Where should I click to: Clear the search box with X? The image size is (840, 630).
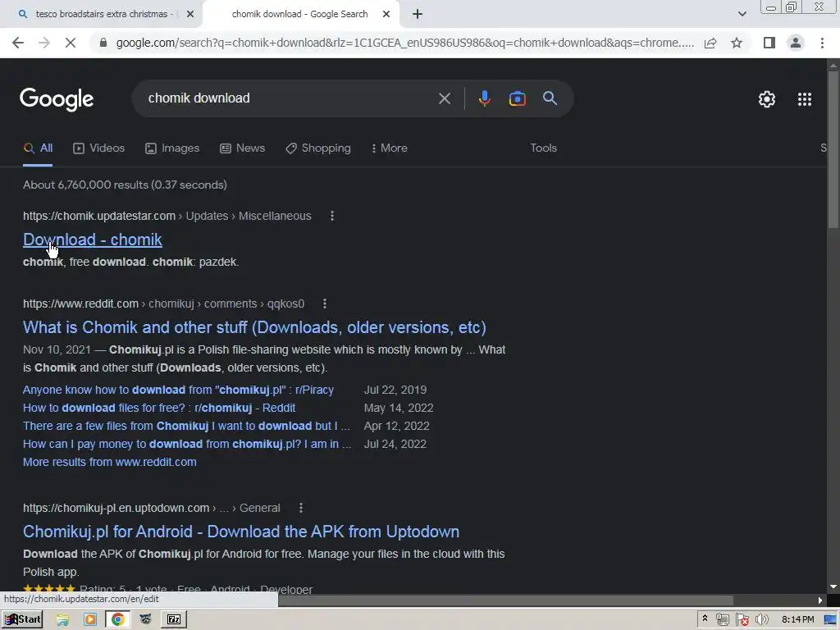coord(444,98)
